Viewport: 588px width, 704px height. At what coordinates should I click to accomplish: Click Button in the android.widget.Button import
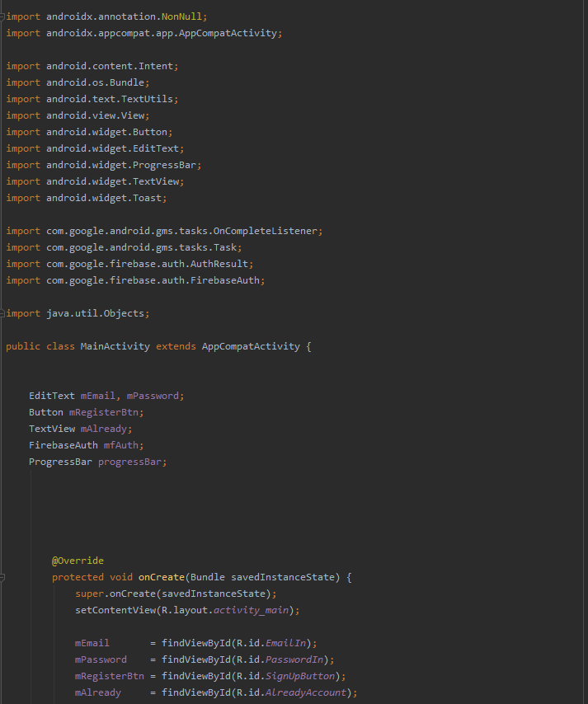tap(150, 132)
